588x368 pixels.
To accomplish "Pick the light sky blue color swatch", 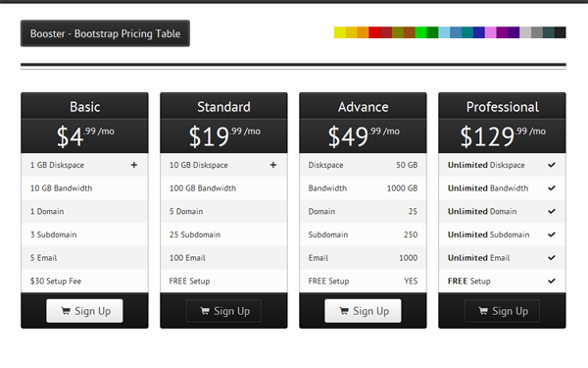I will coord(444,32).
